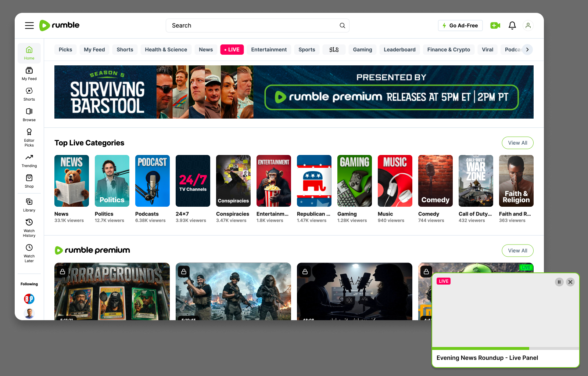
Task: Pause the Evening News Roundup mini player
Action: (x=559, y=282)
